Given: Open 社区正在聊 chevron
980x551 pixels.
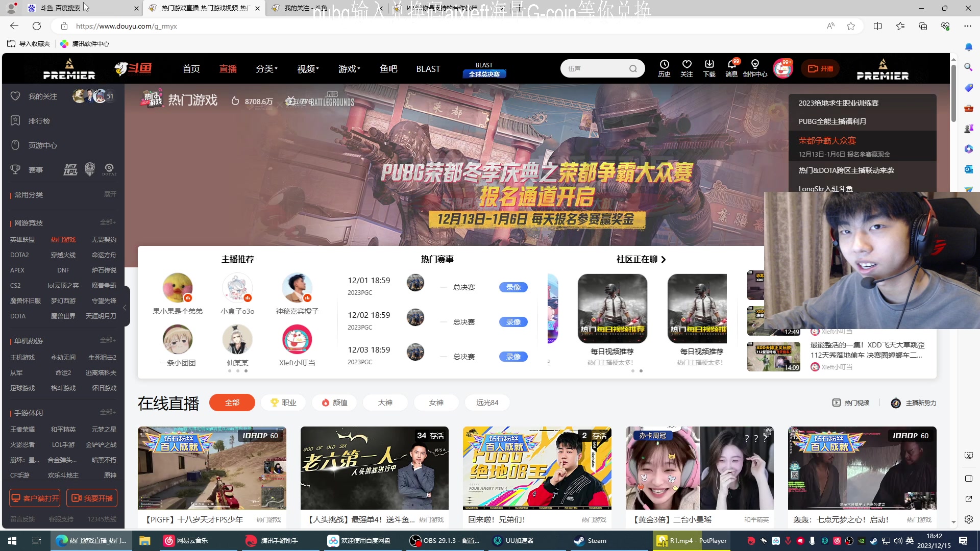Looking at the screenshot, I should pyautogui.click(x=663, y=260).
